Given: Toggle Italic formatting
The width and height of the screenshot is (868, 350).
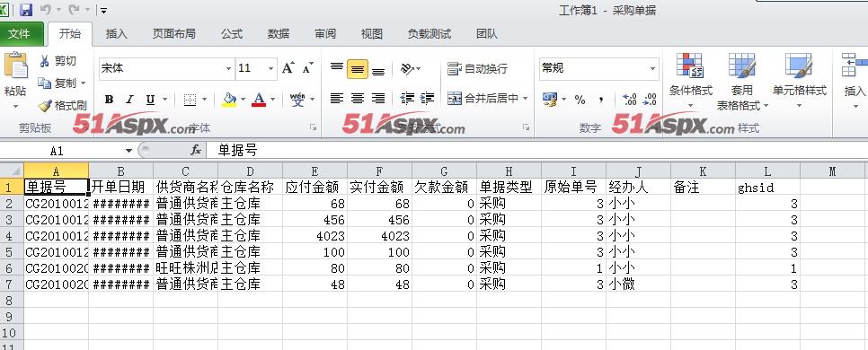Looking at the screenshot, I should [129, 100].
